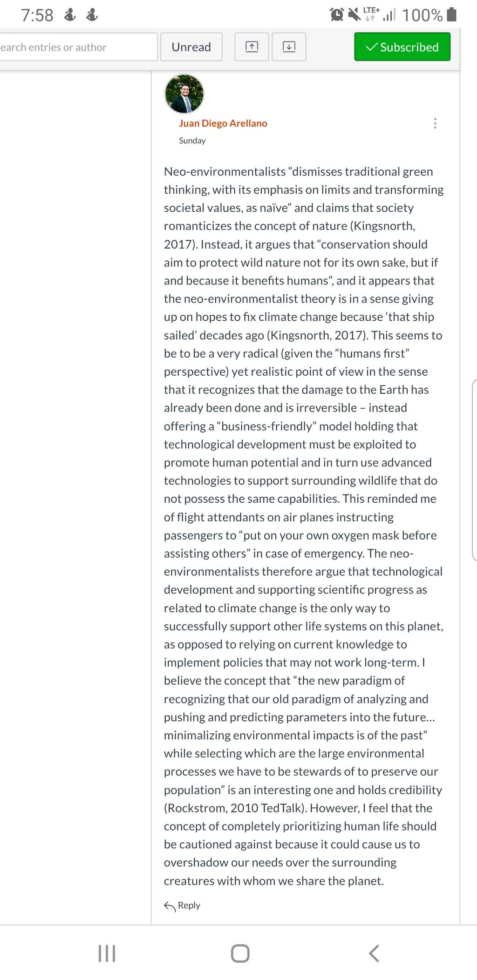Tap the Android recent apps icon
Viewport: 477px width, 980px height.
tap(107, 953)
